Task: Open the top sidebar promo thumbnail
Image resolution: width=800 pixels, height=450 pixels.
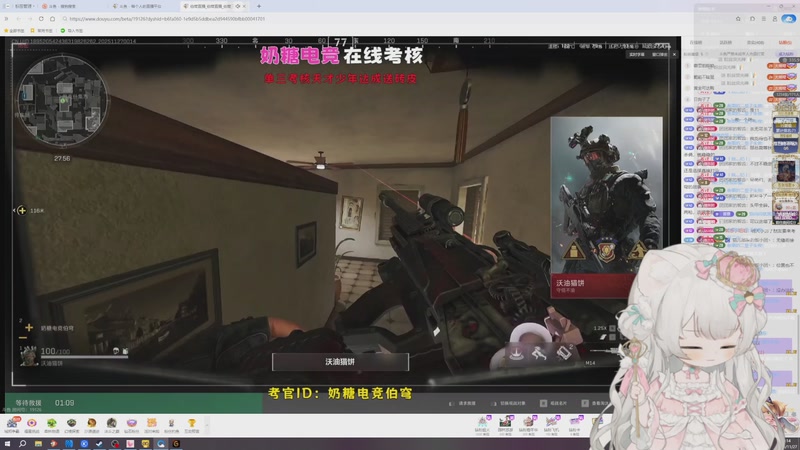Action: click(786, 126)
